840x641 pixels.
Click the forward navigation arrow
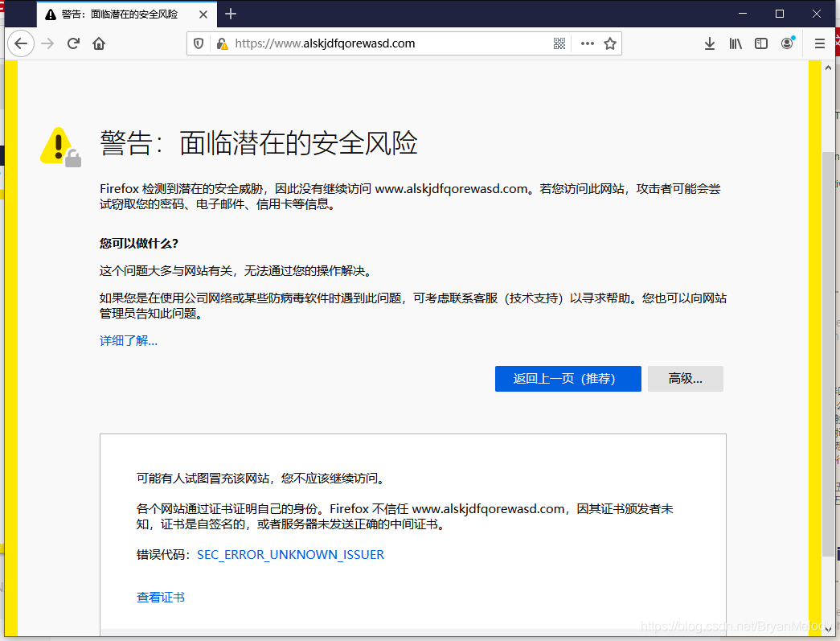pos(47,43)
